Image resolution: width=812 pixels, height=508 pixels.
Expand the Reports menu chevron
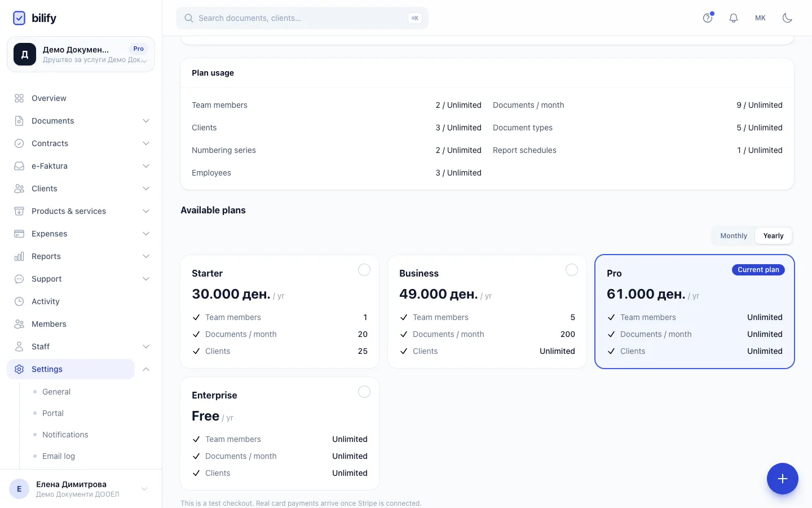point(146,256)
